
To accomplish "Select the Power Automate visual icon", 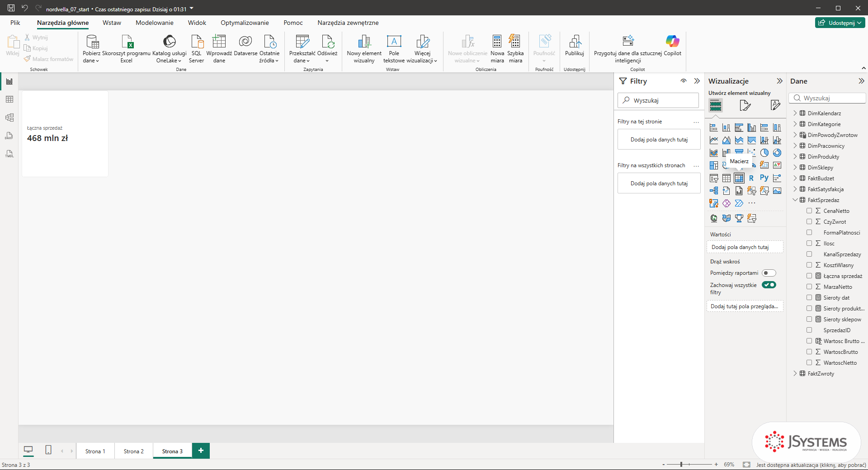I will (x=739, y=203).
